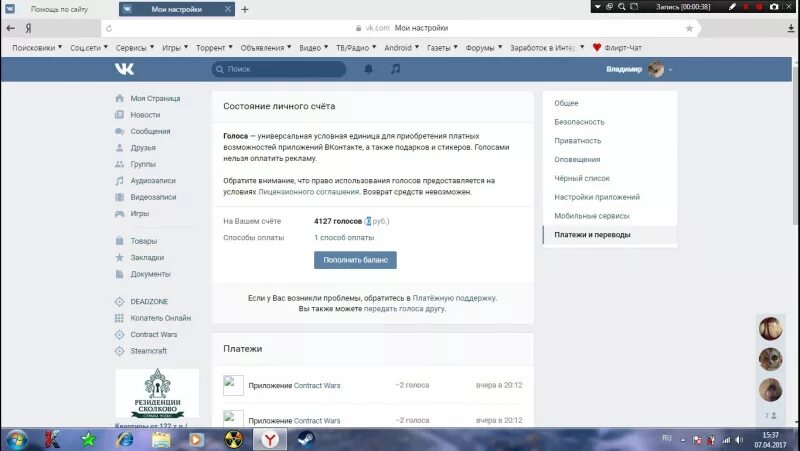
Task: Click the Игры gamepad icon
Action: coord(119,213)
